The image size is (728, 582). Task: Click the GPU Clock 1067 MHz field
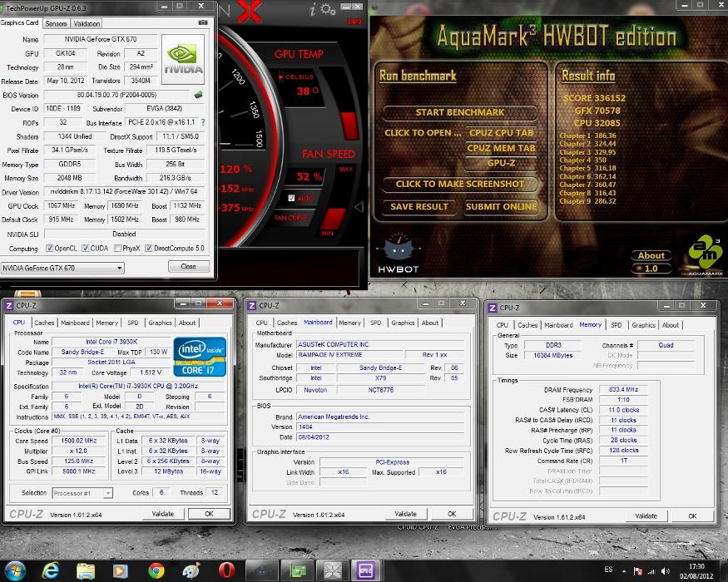point(61,205)
